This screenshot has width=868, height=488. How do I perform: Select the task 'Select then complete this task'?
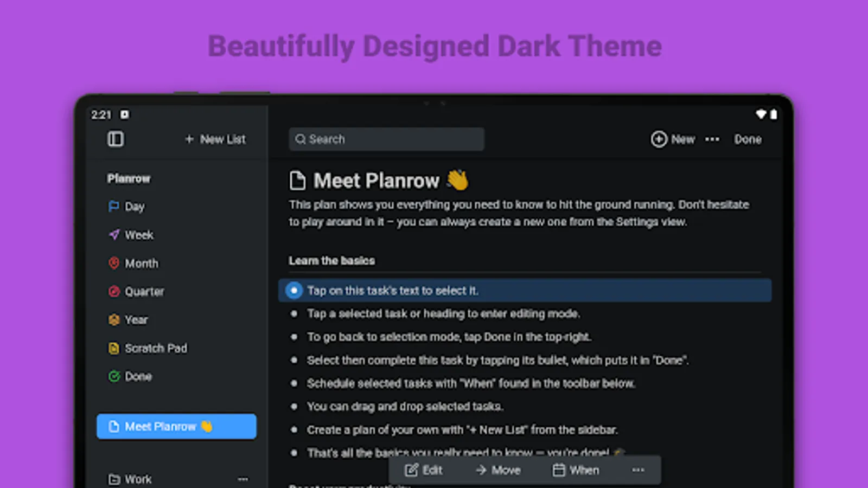[x=497, y=360]
